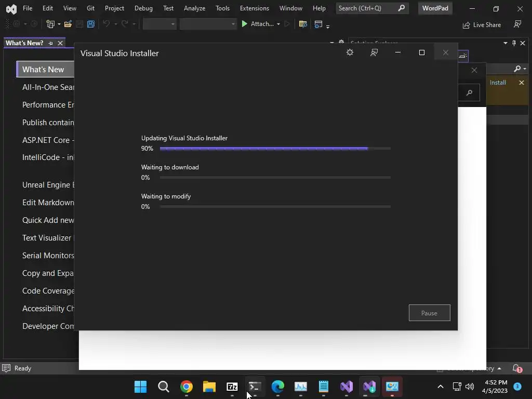
Task: Select the ASP.NET Core item
Action: click(x=48, y=140)
